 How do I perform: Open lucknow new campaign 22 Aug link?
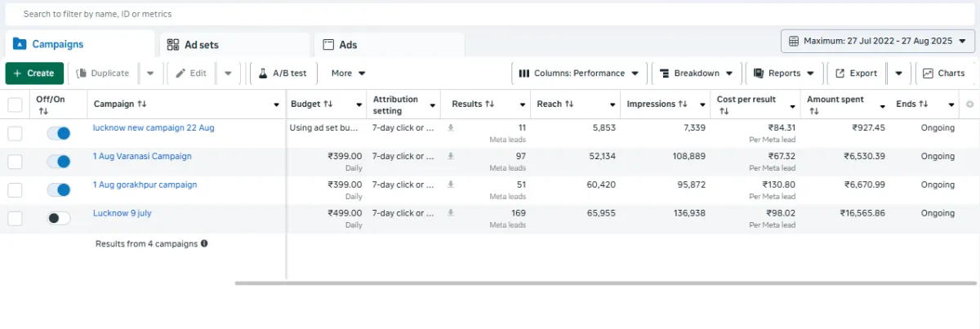[x=154, y=128]
